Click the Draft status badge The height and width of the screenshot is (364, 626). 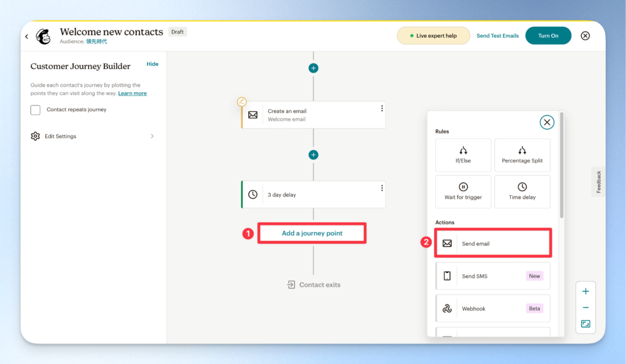coord(177,32)
